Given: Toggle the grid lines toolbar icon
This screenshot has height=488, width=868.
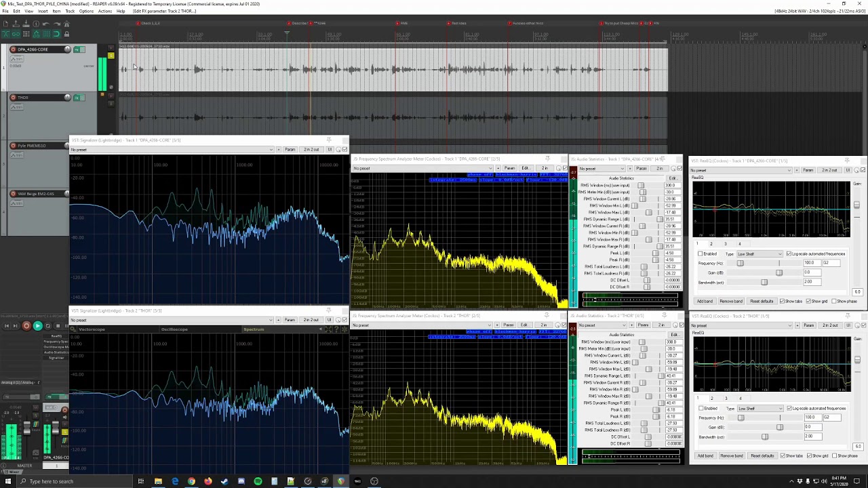Looking at the screenshot, I should (46, 34).
